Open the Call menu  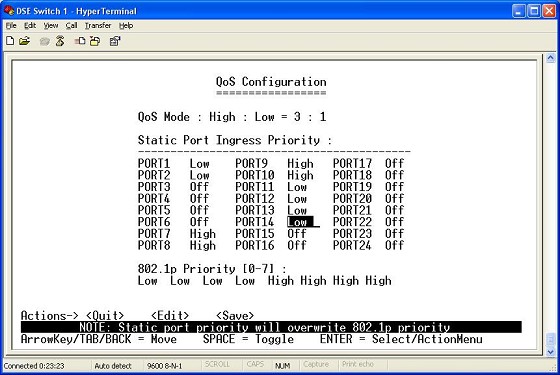pyautogui.click(x=71, y=26)
